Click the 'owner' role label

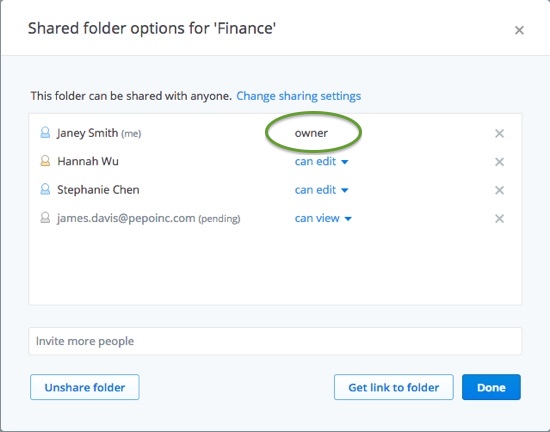[x=311, y=133]
